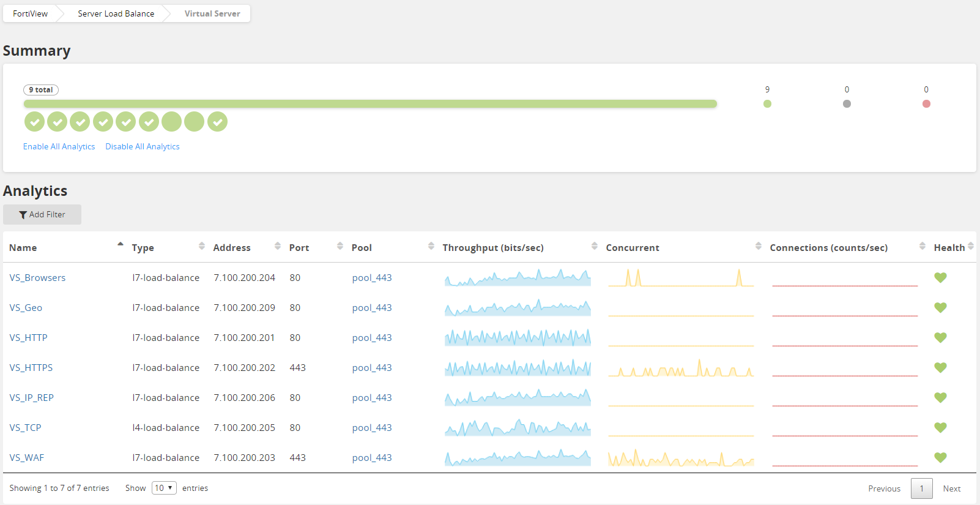Open the Show entries count dropdown
The width and height of the screenshot is (980, 505).
pos(164,488)
